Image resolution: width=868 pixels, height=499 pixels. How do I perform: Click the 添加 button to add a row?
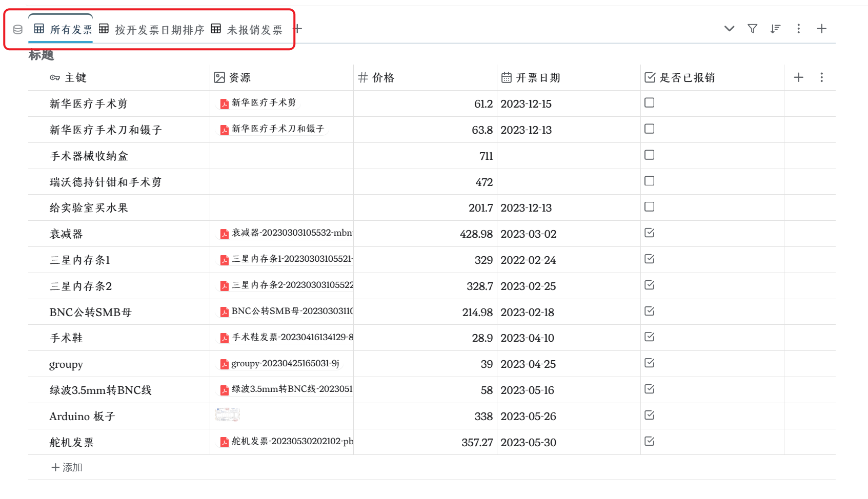pos(67,467)
